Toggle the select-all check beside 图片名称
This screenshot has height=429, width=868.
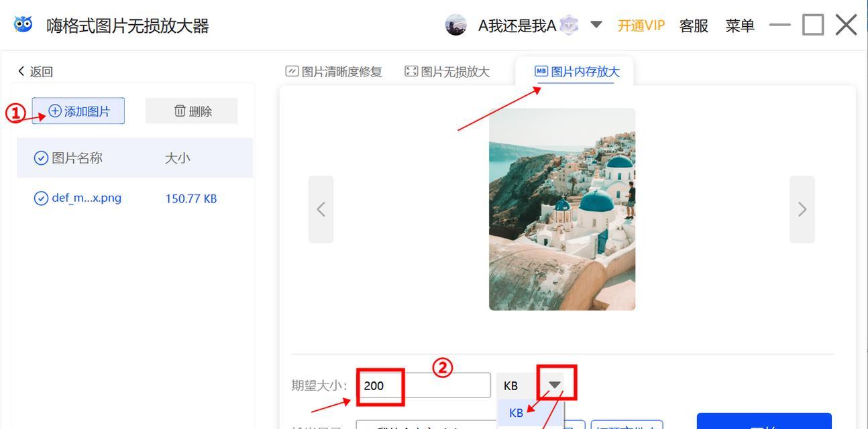(41, 158)
